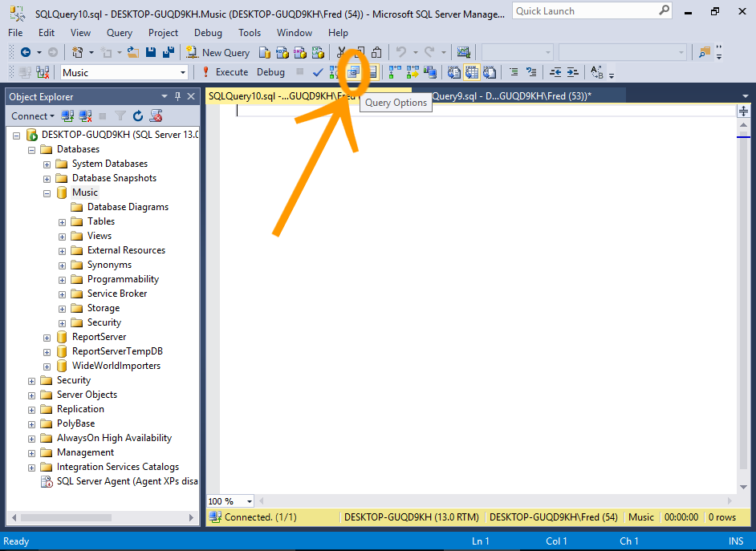Screen dimensions: 756x551
Task: Open the Music database dropdown
Action: point(183,72)
